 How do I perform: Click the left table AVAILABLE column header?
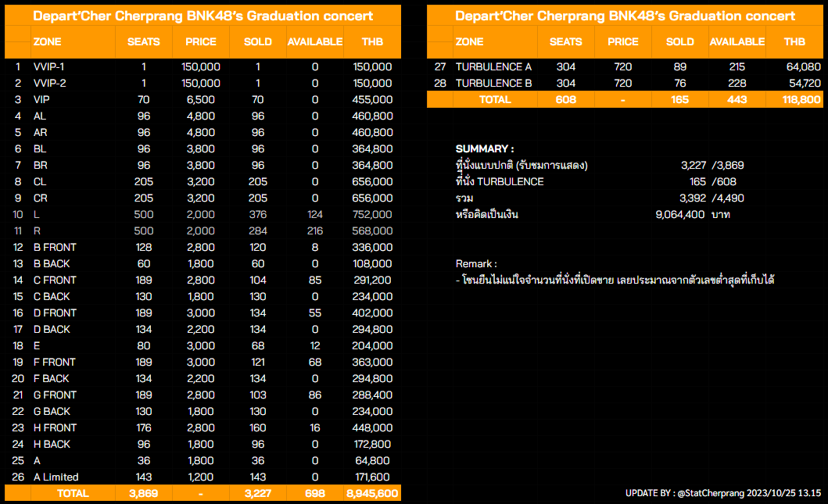point(315,41)
